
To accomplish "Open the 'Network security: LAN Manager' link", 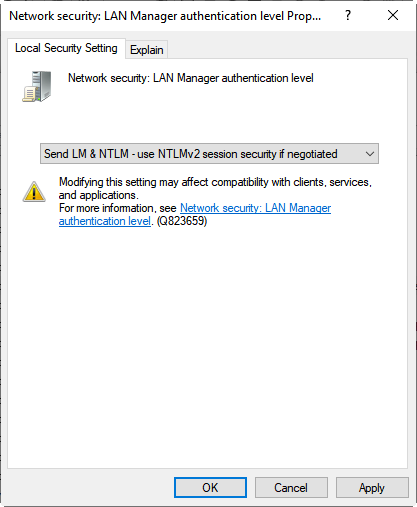I will 255,208.
